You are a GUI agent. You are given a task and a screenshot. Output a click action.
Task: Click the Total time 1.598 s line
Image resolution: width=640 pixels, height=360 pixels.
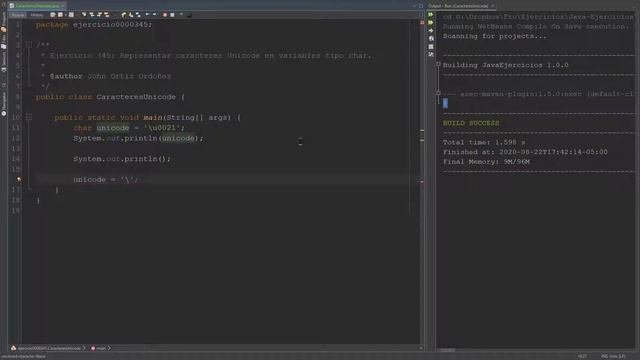click(484, 142)
